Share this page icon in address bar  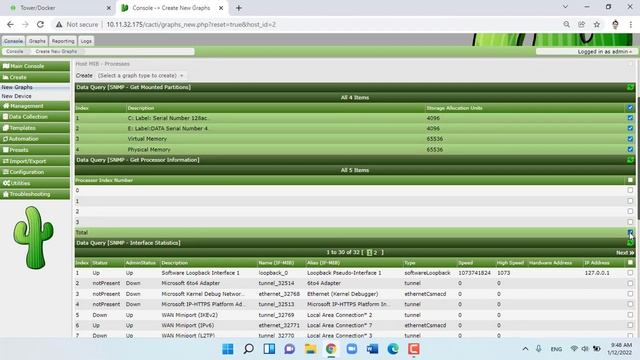click(x=582, y=24)
